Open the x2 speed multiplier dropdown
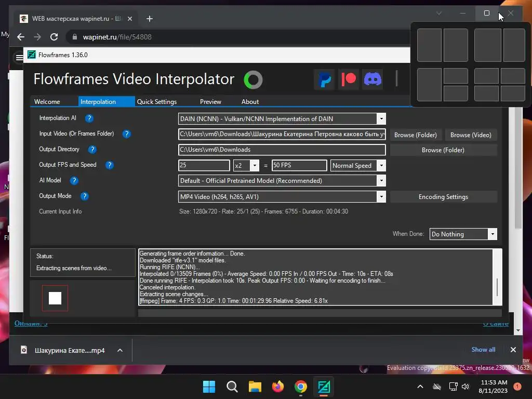 pyautogui.click(x=255, y=166)
